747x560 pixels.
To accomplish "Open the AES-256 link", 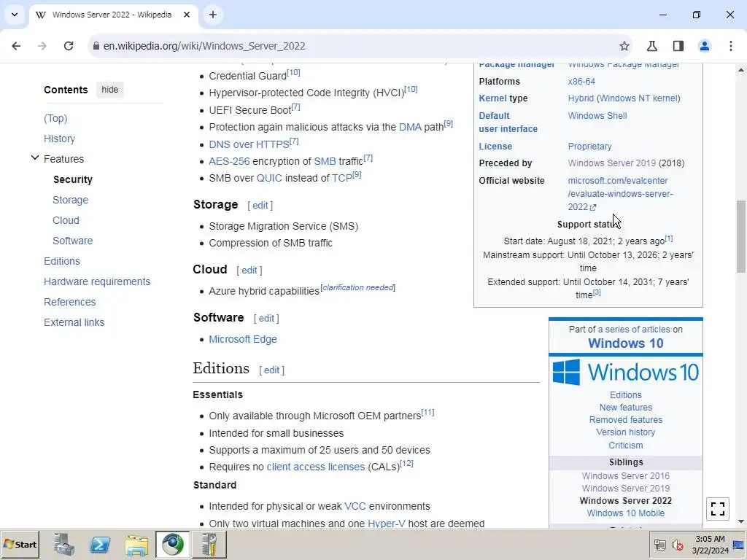I will 229,161.
